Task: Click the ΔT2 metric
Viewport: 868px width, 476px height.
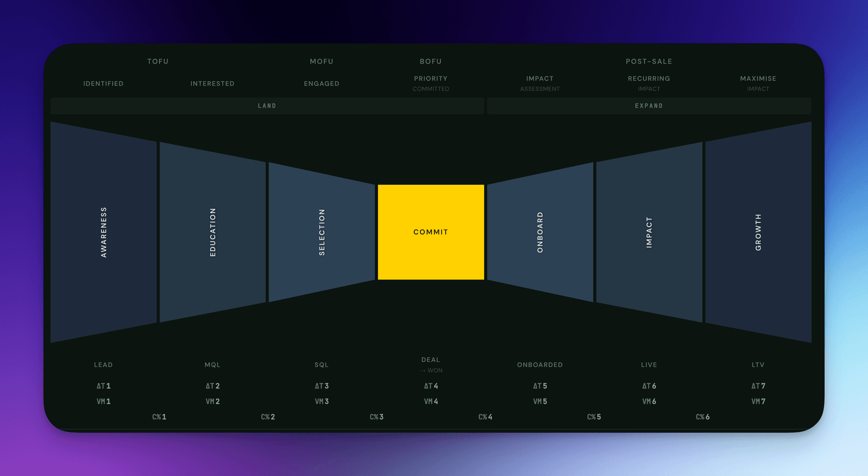Action: click(212, 386)
